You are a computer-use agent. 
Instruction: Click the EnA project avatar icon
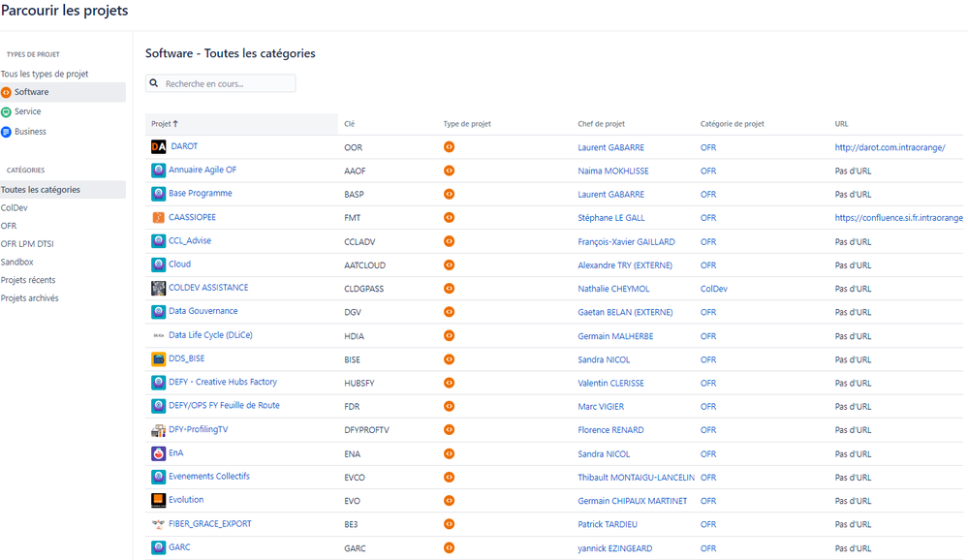pos(159,453)
